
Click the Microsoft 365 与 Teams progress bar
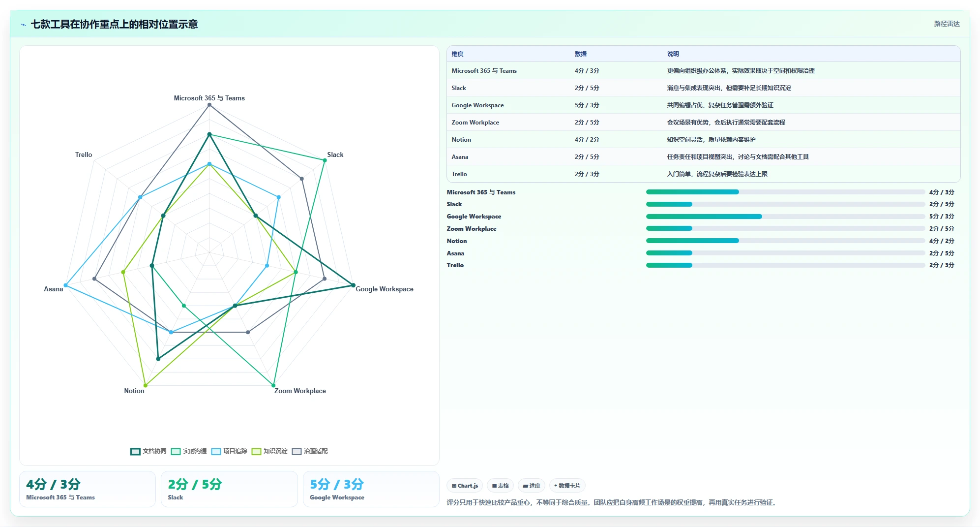785,192
